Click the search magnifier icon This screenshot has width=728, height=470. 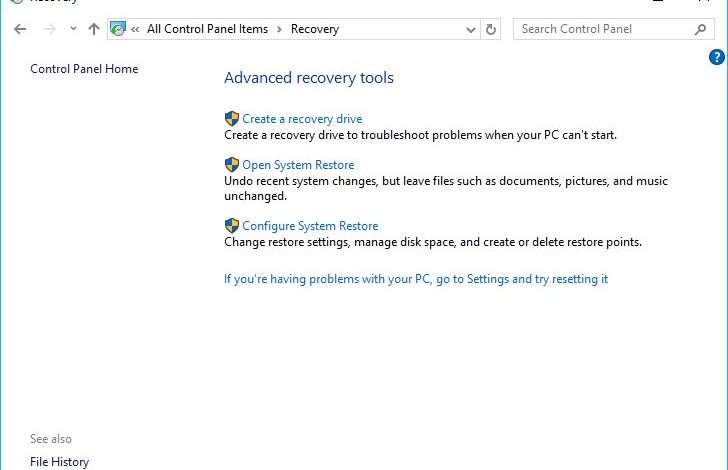(x=700, y=29)
